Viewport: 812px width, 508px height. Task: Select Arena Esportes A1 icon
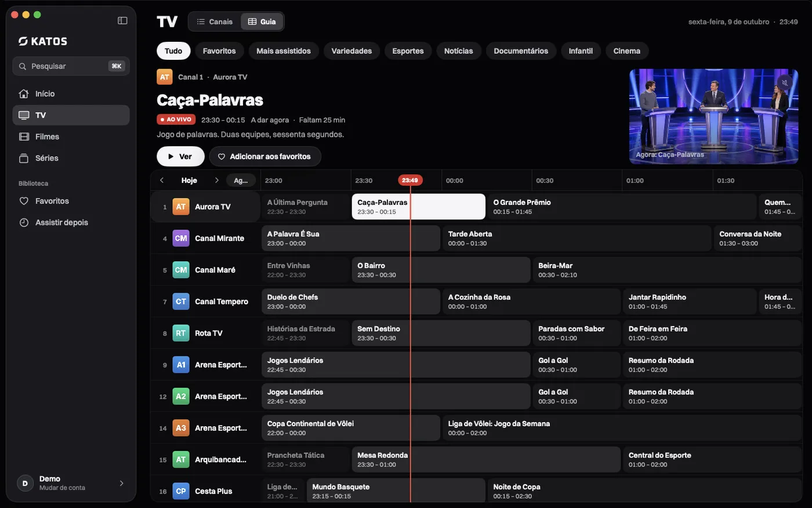[181, 365]
